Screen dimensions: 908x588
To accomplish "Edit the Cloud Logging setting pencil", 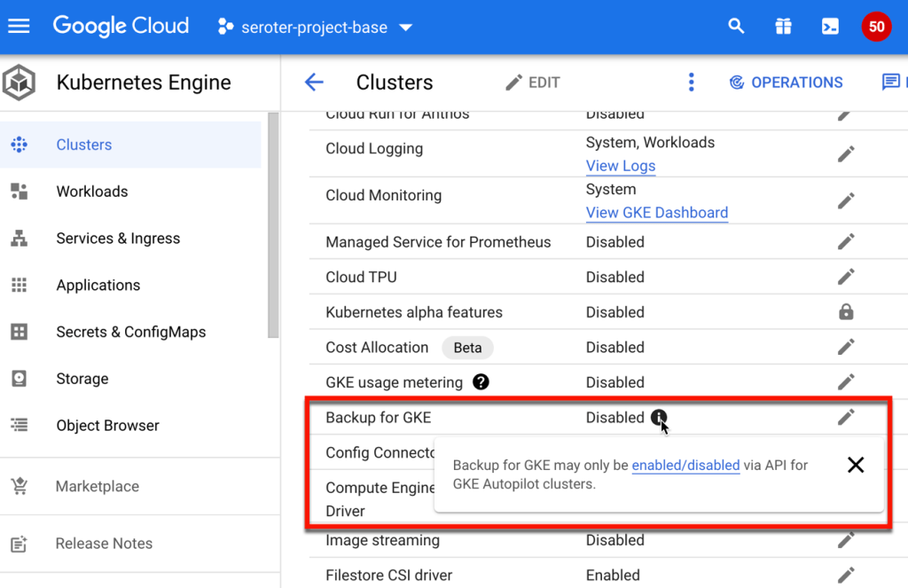I will click(x=846, y=153).
